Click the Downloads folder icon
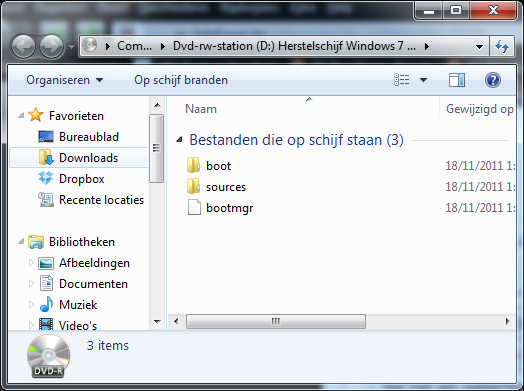Image resolution: width=524 pixels, height=391 pixels. 46,157
